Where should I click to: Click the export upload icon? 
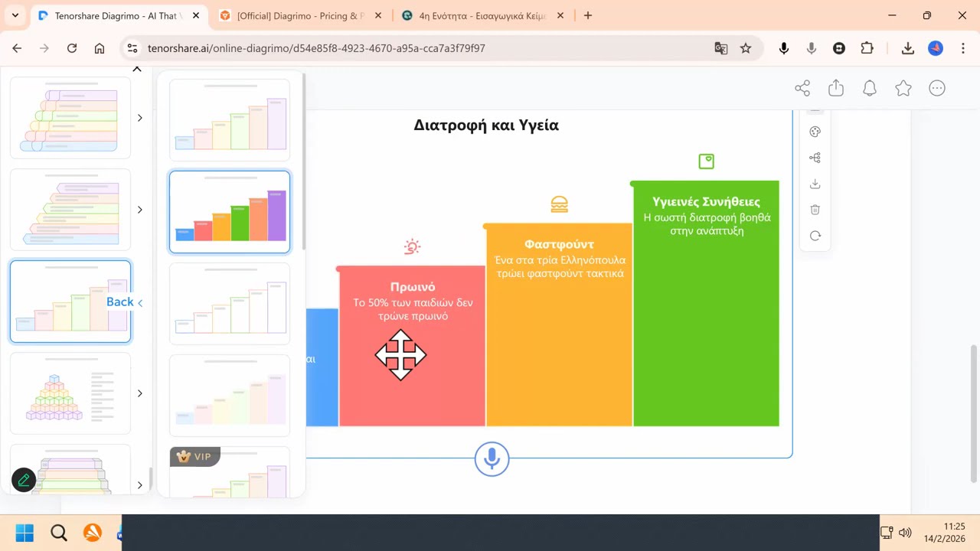(x=836, y=88)
